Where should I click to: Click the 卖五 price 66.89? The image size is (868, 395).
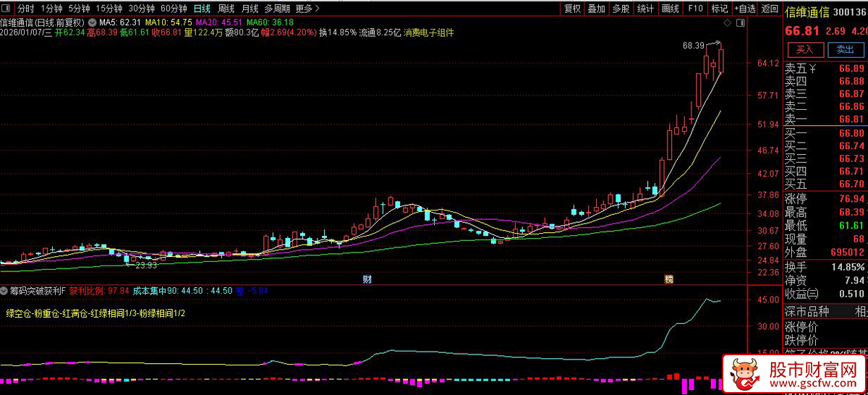pyautogui.click(x=851, y=69)
